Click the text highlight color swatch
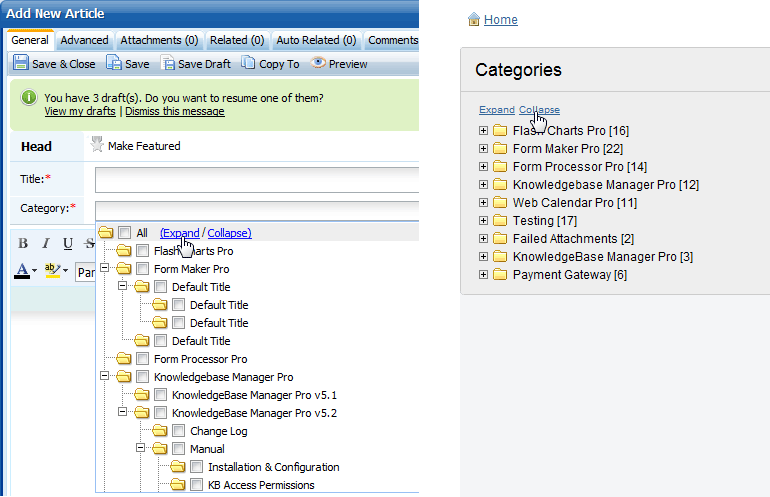 click(52, 271)
